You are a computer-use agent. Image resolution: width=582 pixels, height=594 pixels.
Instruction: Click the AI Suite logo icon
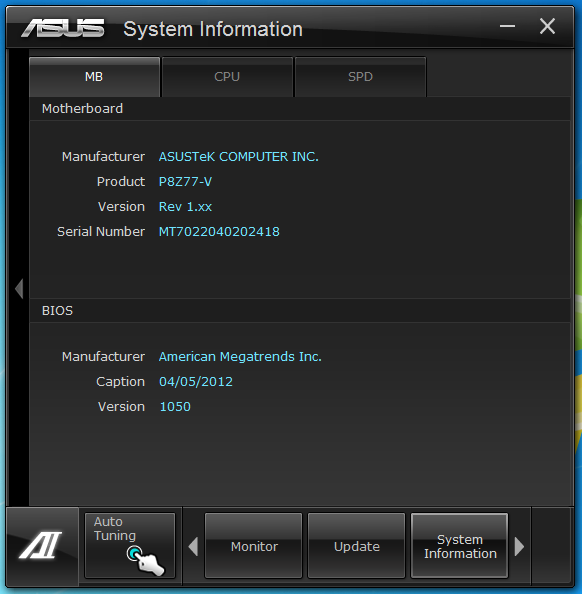[41, 545]
